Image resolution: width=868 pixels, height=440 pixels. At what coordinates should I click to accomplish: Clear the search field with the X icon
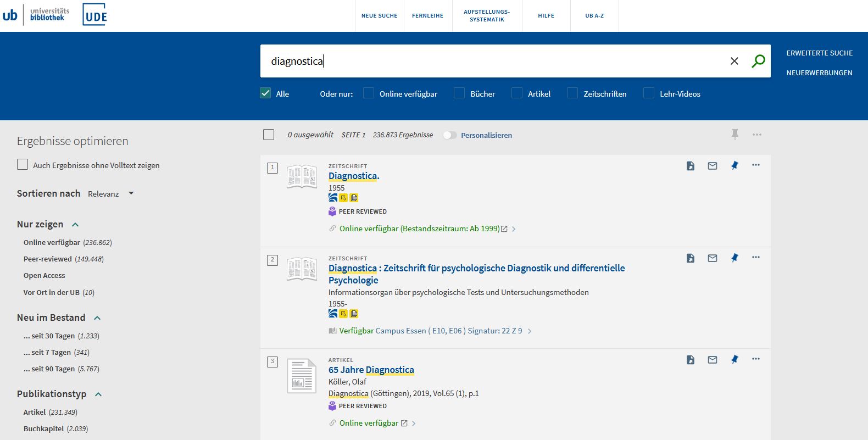(734, 61)
